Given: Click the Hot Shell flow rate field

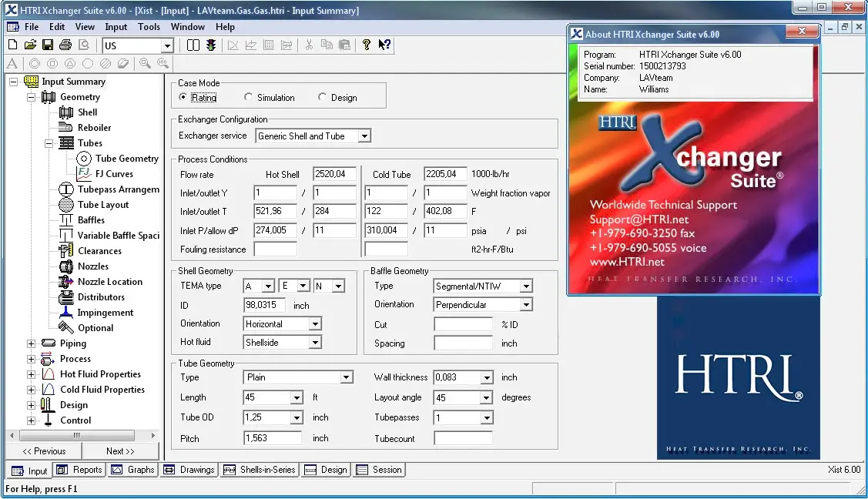Looking at the screenshot, I should tap(334, 174).
